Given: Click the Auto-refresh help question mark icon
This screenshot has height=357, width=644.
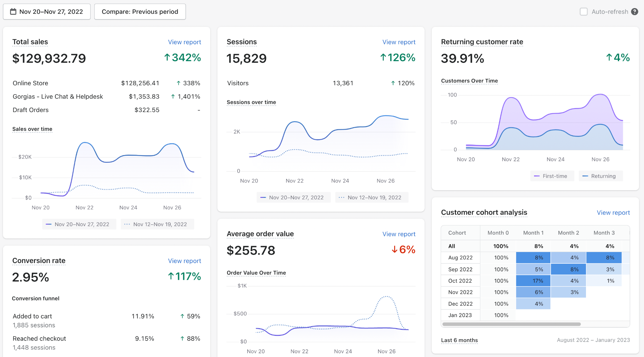Looking at the screenshot, I should [634, 12].
